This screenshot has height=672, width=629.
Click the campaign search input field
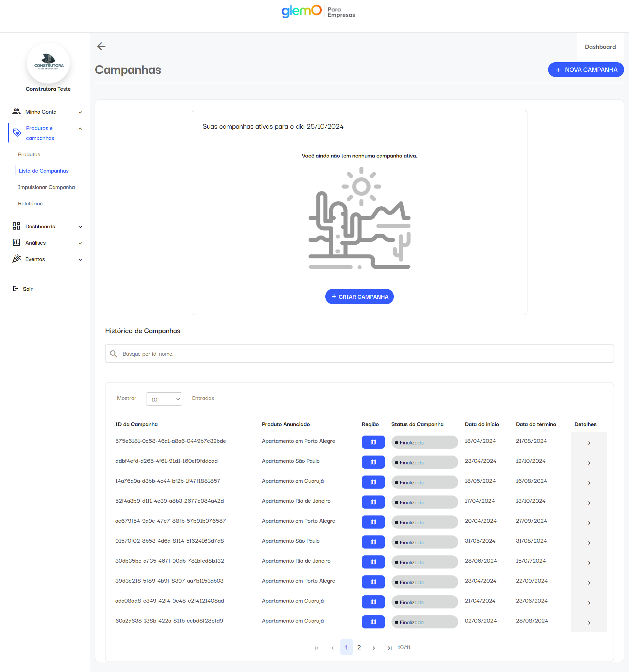(x=359, y=354)
